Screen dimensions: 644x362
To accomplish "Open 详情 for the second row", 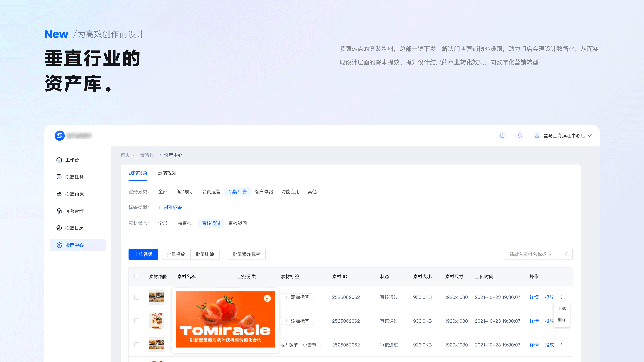I will coord(534,321).
